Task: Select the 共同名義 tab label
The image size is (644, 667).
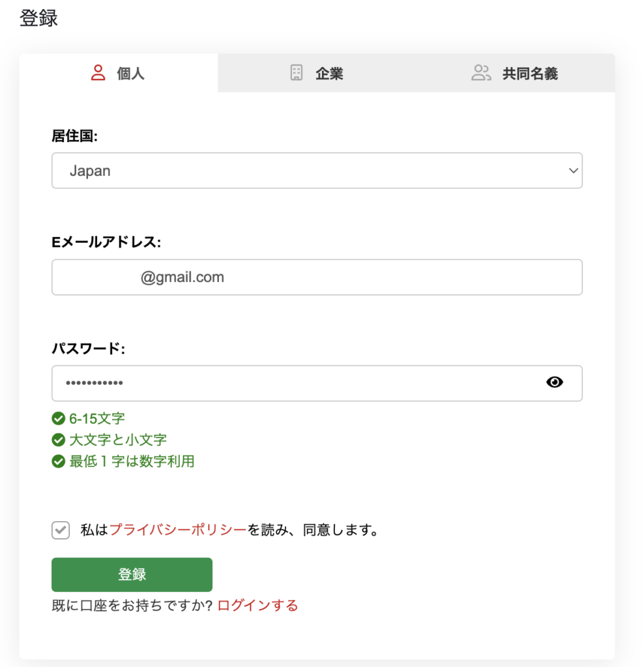Action: point(529,74)
